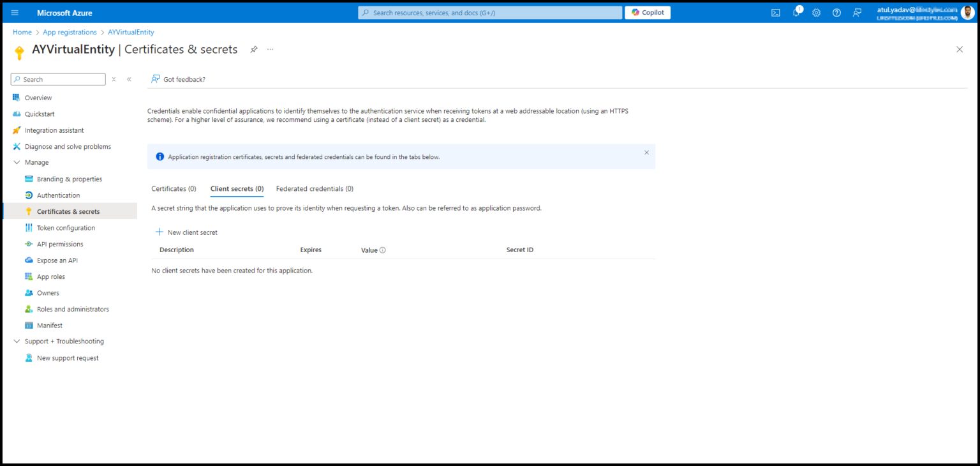The width and height of the screenshot is (980, 466).
Task: Select Quickstart in the sidebar
Action: pyautogui.click(x=40, y=114)
